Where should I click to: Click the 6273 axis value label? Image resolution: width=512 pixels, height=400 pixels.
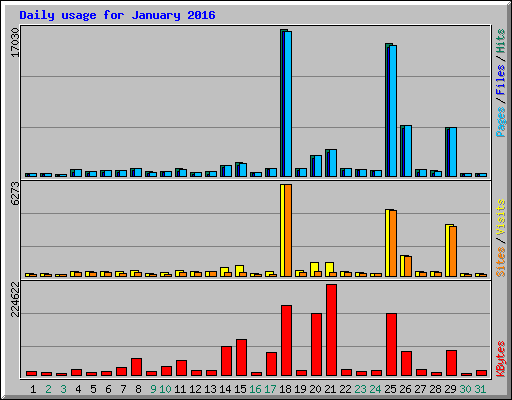tap(15, 193)
